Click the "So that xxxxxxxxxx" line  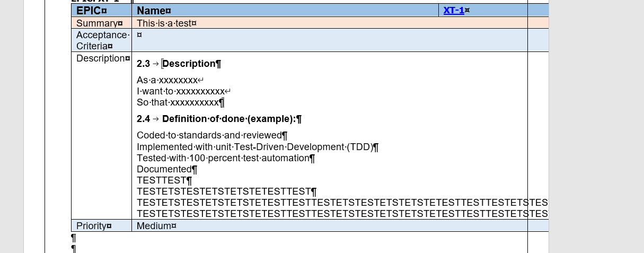(x=178, y=102)
